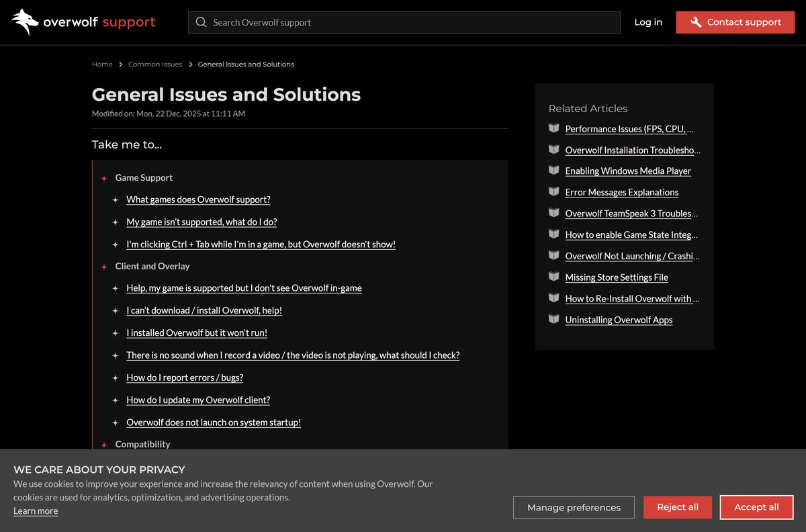Click the wrench icon in Contact support
The width and height of the screenshot is (806, 532).
(x=696, y=22)
